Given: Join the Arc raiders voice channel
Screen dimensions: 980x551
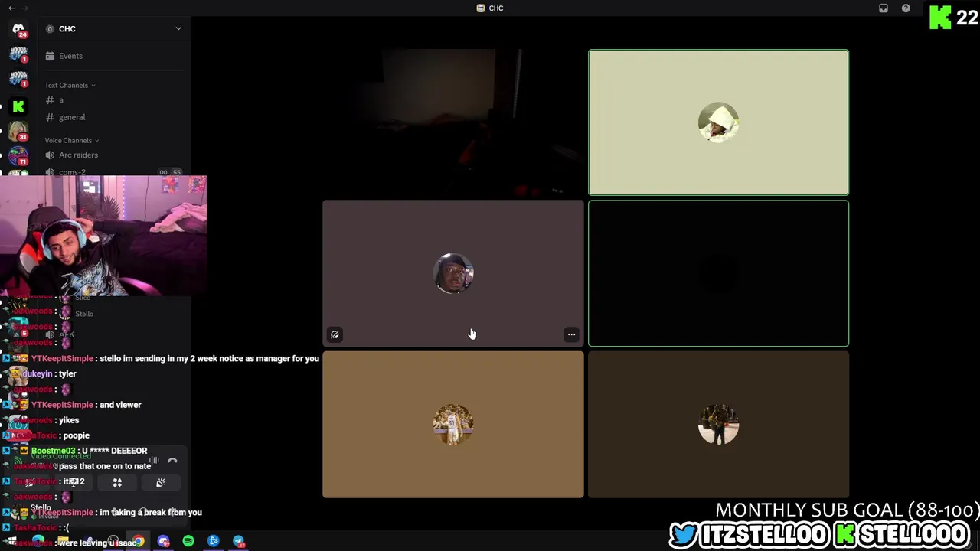Looking at the screenshot, I should [115, 155].
